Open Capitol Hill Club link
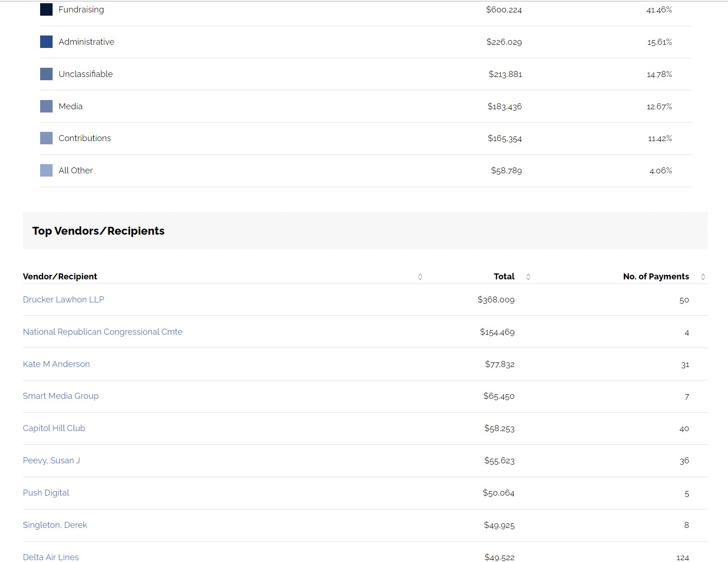This screenshot has width=728, height=562. coord(54,428)
